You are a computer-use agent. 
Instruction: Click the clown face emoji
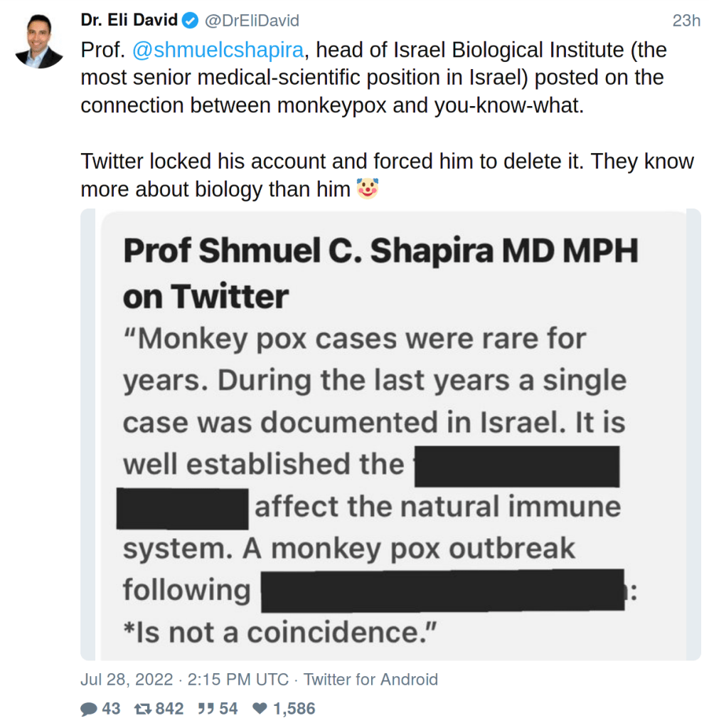tap(367, 189)
